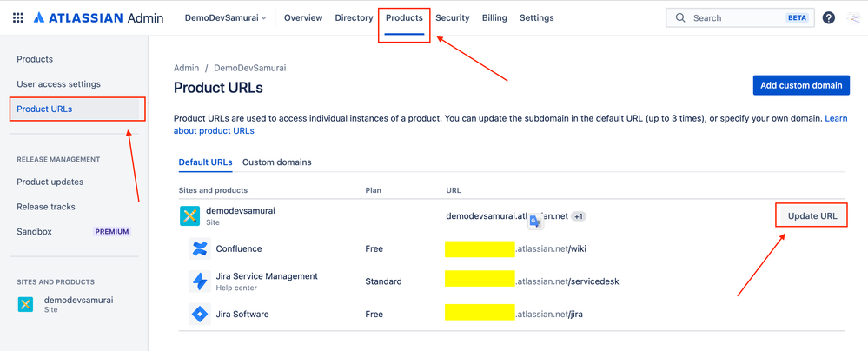
Task: Open the Settings tab
Action: (536, 17)
